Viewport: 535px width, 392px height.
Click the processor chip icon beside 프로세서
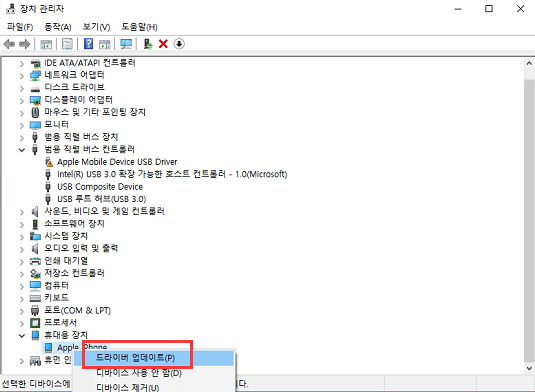(x=35, y=323)
